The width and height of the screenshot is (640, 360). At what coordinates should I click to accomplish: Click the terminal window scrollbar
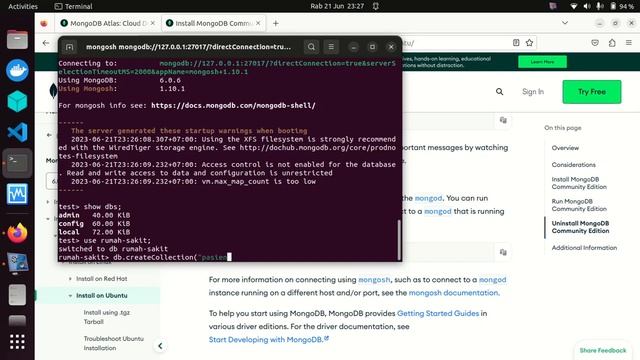[399, 239]
